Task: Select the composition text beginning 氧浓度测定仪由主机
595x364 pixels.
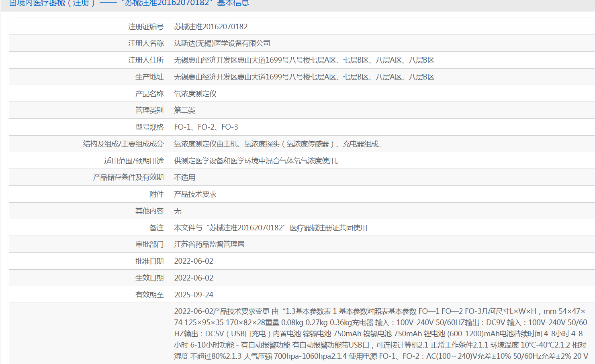Action: coord(278,144)
